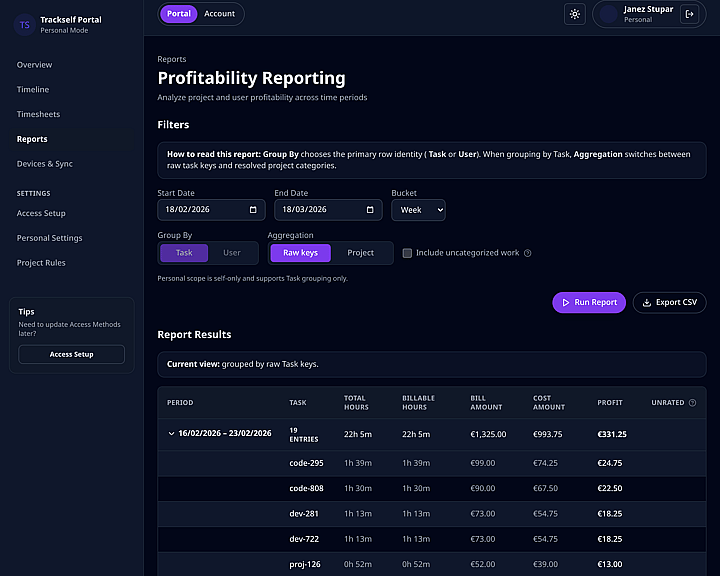The height and width of the screenshot is (576, 720).
Task: Click the TS Trackself logo avatar
Action: (x=25, y=25)
